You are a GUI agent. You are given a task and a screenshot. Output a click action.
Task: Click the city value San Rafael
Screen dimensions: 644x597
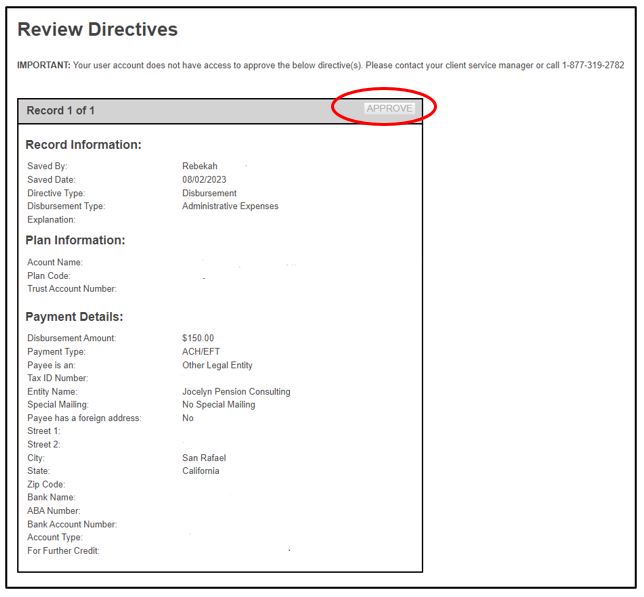point(204,458)
